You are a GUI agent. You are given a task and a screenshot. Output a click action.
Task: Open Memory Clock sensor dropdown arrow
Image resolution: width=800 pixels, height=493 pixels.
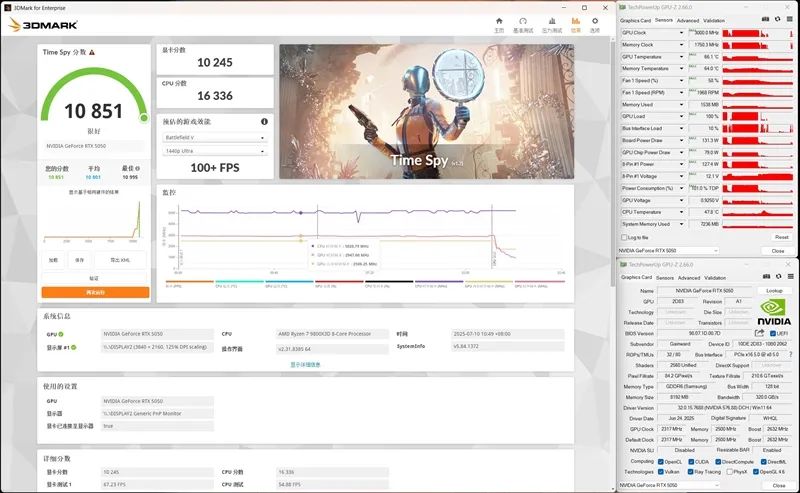681,45
